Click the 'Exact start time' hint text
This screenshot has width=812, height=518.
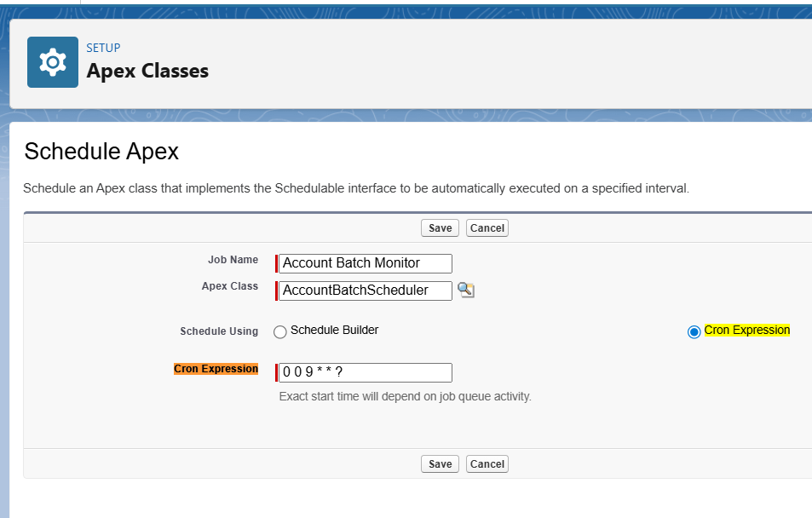[x=405, y=396]
